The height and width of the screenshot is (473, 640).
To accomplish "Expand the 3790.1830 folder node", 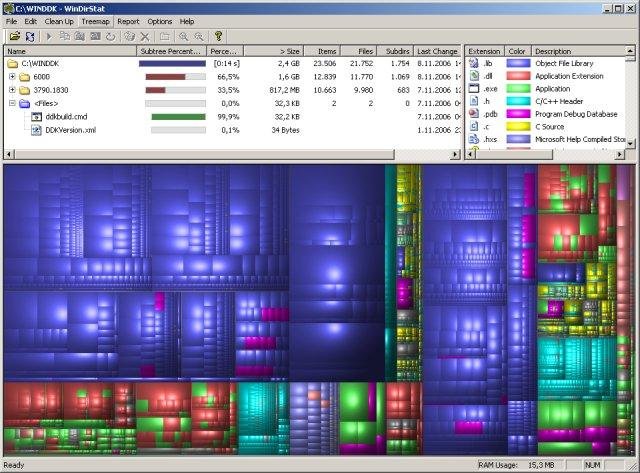I will pos(12,90).
